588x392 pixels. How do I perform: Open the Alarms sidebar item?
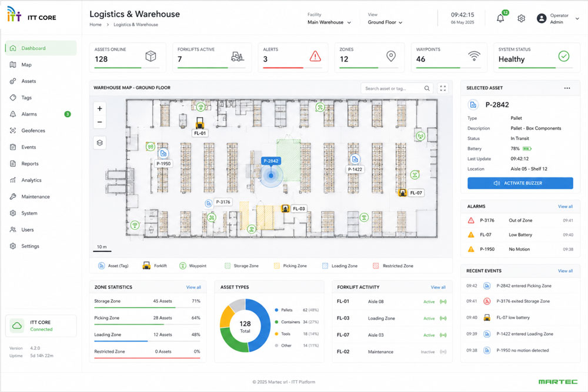(41, 114)
